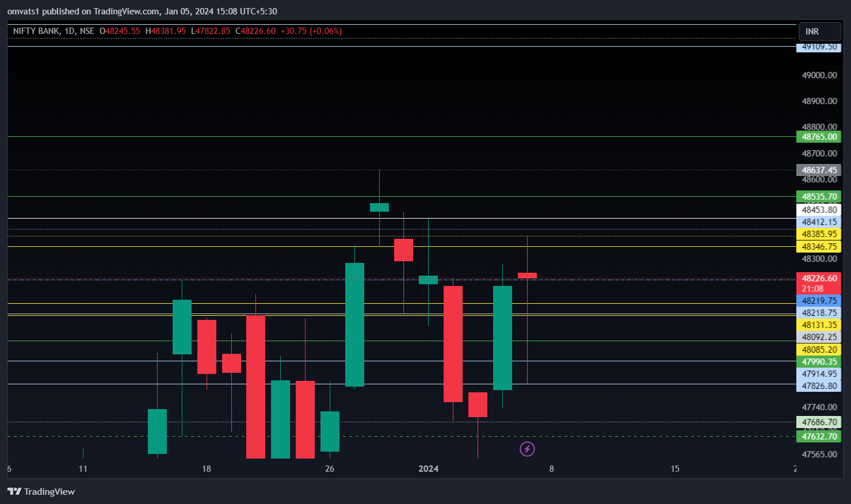Click the 11 date label on the time axis
Screen dimensions: 851x504
pyautogui.click(x=83, y=469)
